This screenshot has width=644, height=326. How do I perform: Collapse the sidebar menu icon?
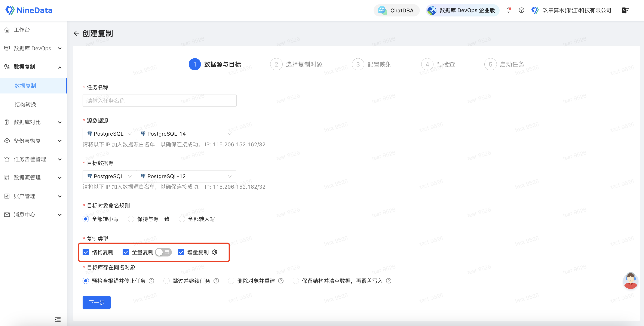click(x=58, y=319)
